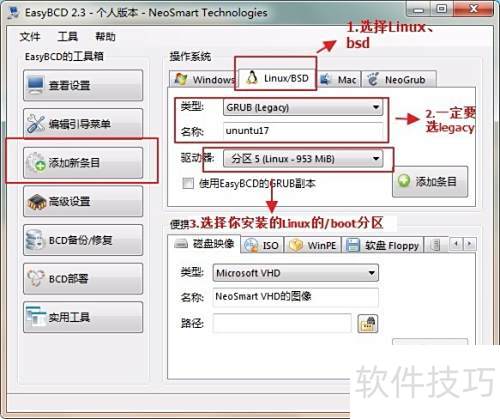
Task: Click the browse folder icon beside 路径
Action: click(x=367, y=323)
